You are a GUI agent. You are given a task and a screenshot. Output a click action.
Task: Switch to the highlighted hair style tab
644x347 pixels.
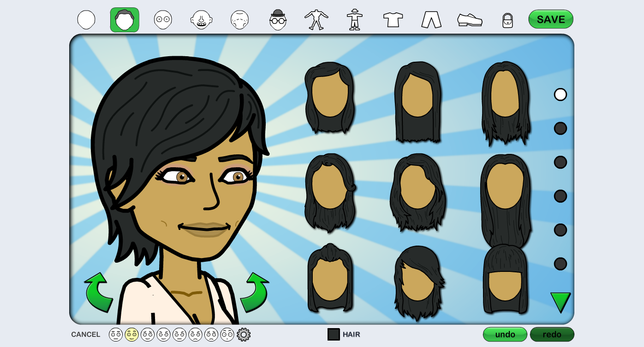pos(125,20)
